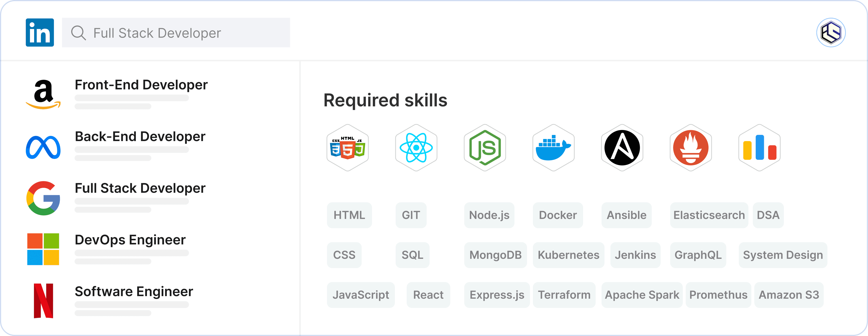The width and height of the screenshot is (868, 336).
Task: Click the bar chart hexagon icon
Action: click(x=759, y=148)
